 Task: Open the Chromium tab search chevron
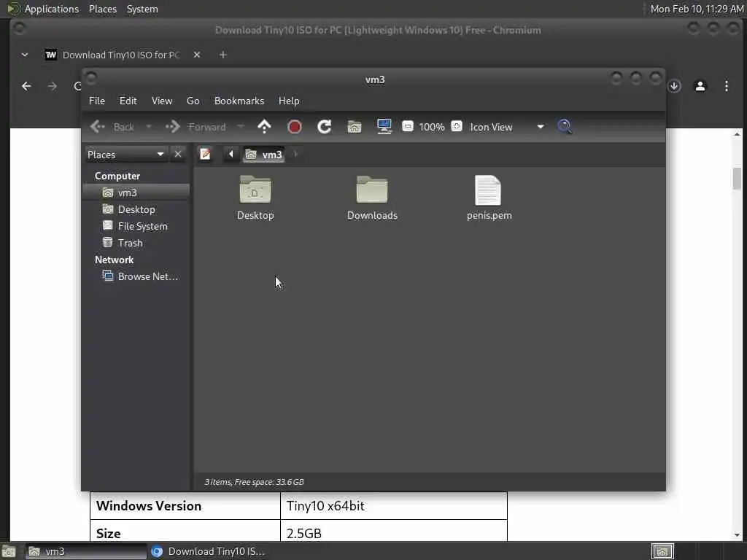(25, 55)
